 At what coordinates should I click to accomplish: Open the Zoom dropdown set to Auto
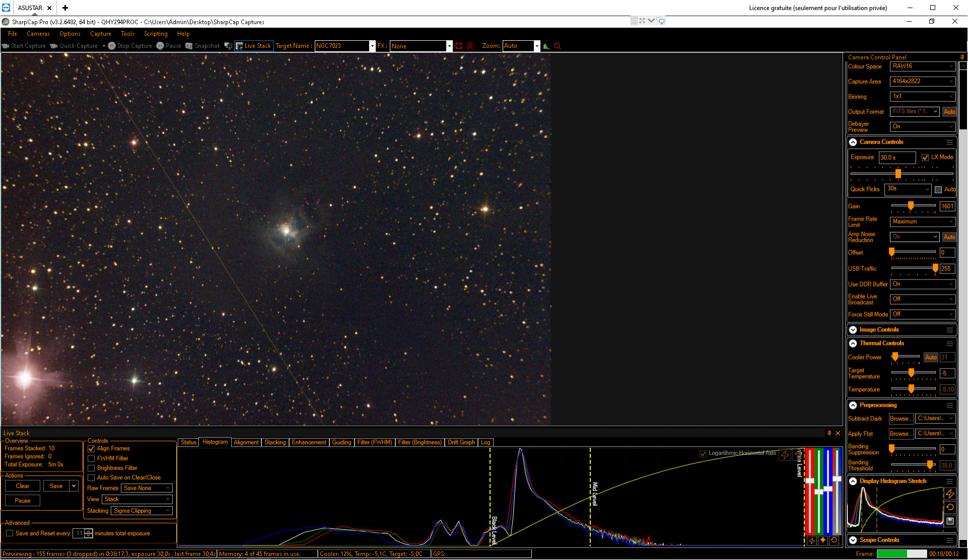coord(521,46)
